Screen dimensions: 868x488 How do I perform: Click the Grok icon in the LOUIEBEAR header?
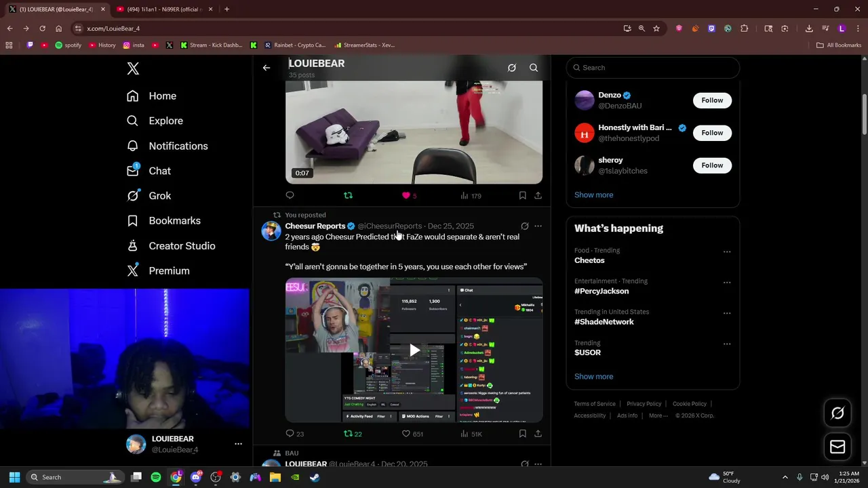click(512, 68)
